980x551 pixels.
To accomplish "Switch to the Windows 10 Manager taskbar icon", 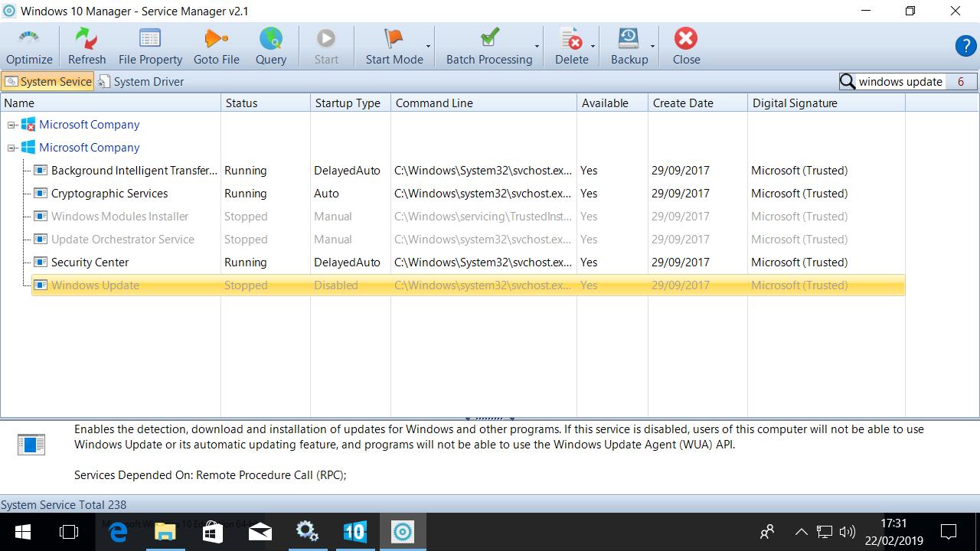I will pyautogui.click(x=355, y=532).
